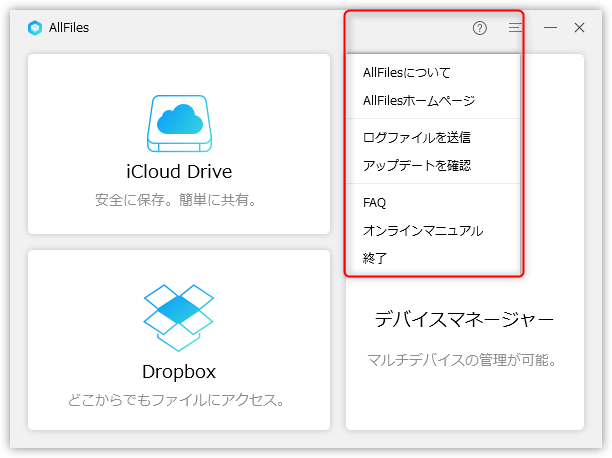
Task: Open the iCloud Drive card title
Action: pos(179,172)
